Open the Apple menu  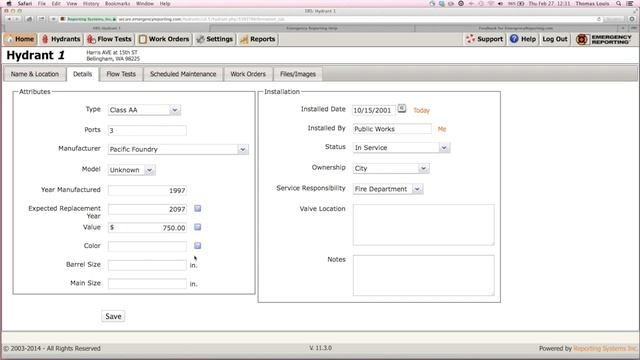pos(9,3)
